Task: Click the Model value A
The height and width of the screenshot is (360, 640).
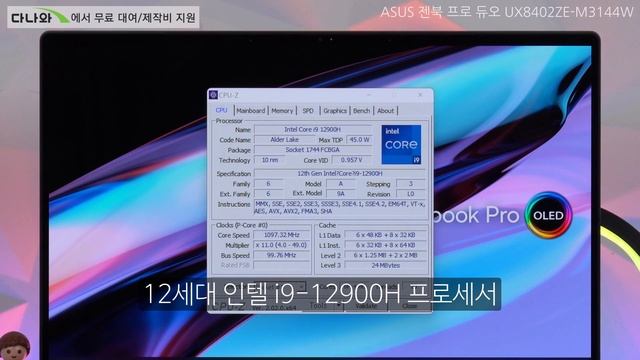Action: coord(340,184)
